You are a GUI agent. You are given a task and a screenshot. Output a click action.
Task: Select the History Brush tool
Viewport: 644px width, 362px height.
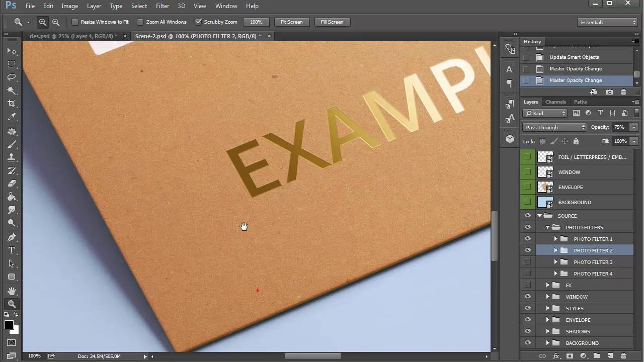12,170
